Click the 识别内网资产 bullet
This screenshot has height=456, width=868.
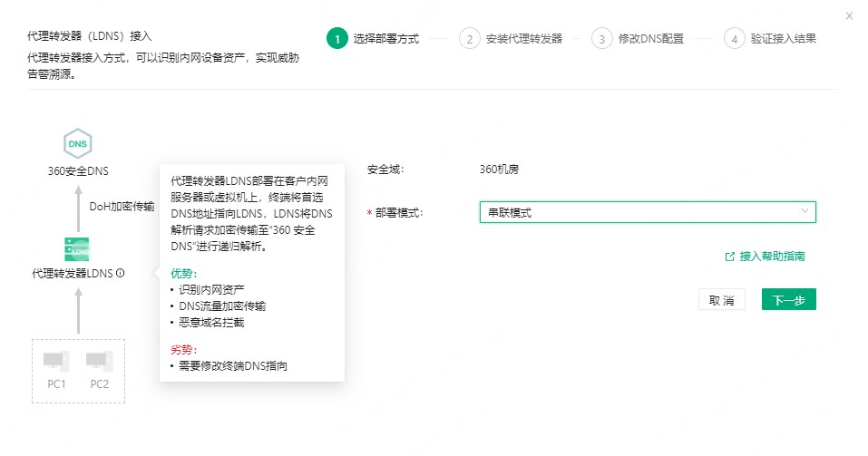click(211, 290)
